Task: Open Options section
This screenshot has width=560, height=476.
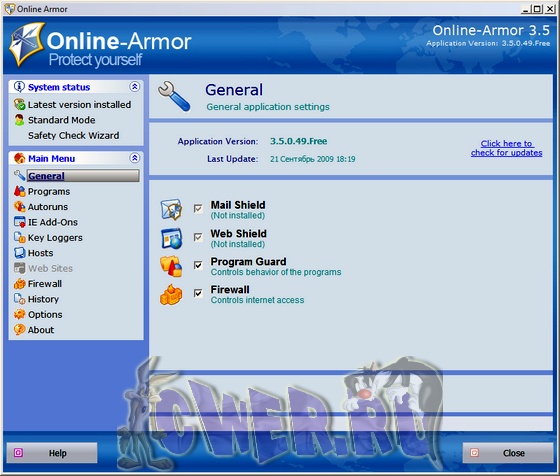Action: click(45, 314)
